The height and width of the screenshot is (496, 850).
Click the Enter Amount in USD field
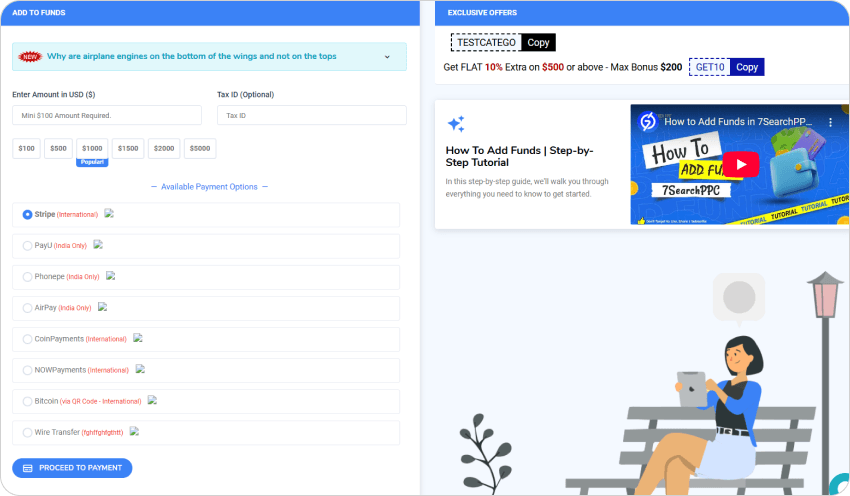[x=107, y=115]
